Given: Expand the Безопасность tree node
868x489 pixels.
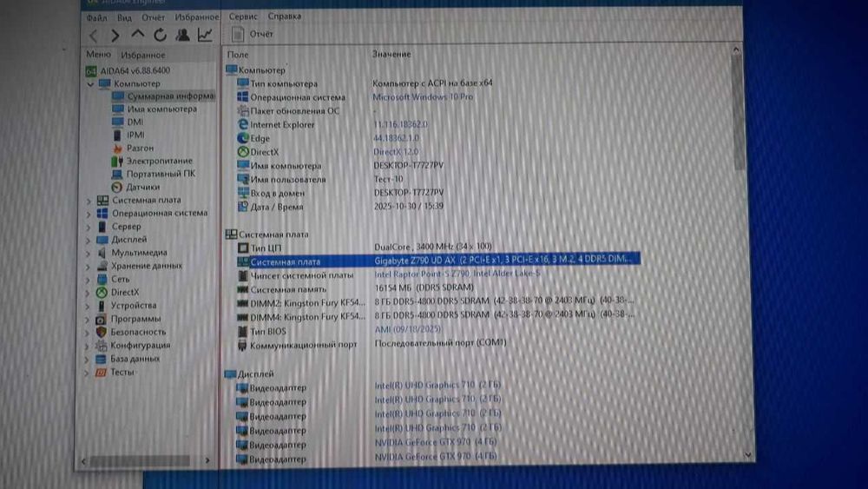Looking at the screenshot, I should [88, 334].
